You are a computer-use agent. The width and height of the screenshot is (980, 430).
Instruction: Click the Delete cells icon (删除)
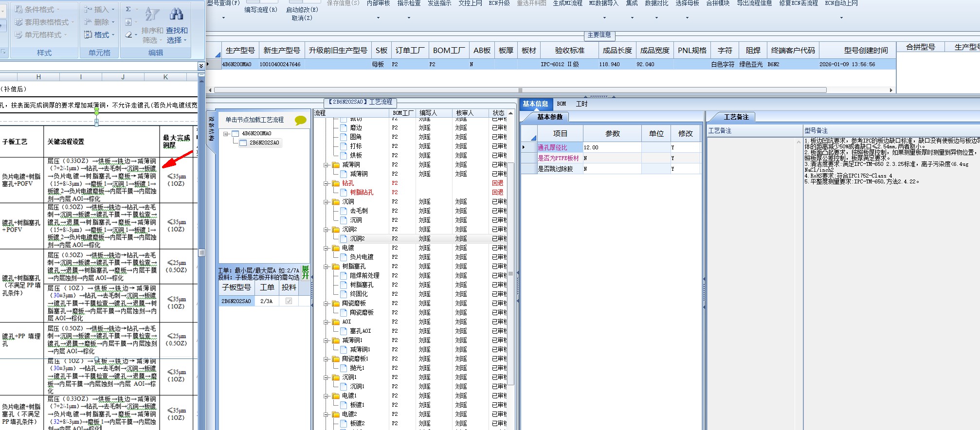coord(88,22)
